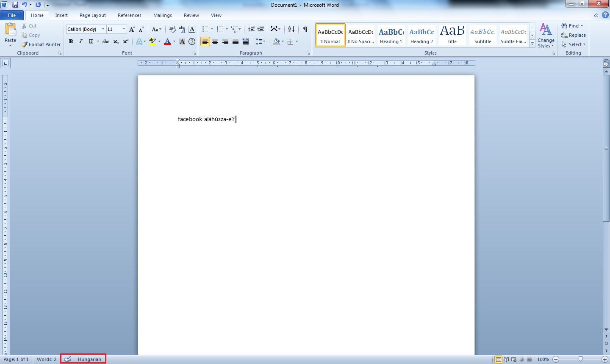Click Hungarian language indicator
The width and height of the screenshot is (610, 364).
89,359
